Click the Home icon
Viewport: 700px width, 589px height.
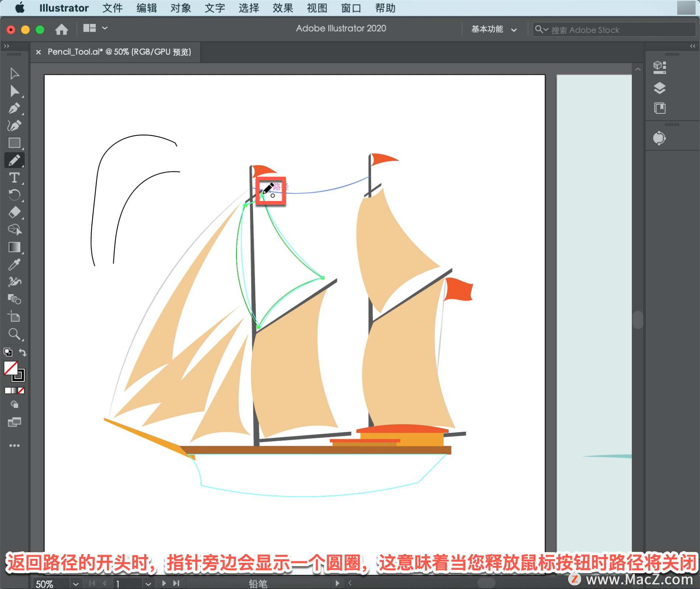[62, 29]
